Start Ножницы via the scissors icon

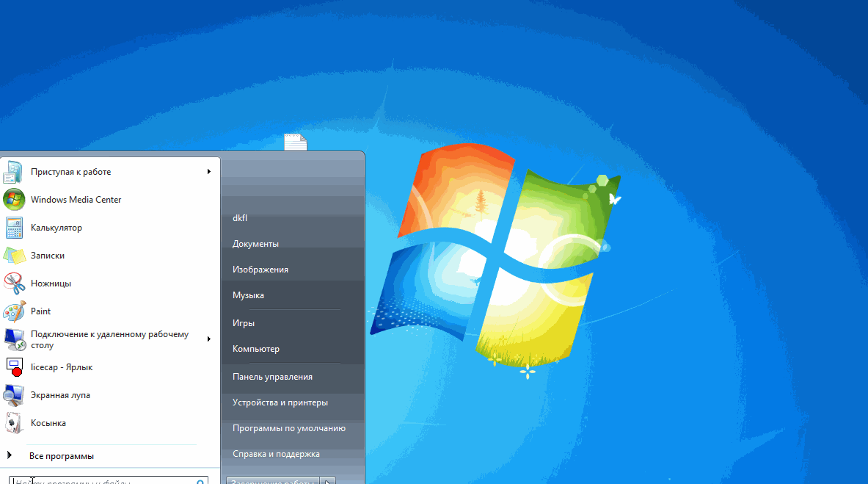(13, 283)
